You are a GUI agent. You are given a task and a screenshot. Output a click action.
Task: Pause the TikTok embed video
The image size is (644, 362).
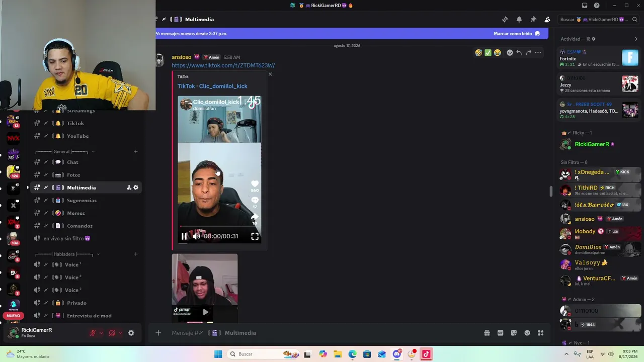click(184, 236)
